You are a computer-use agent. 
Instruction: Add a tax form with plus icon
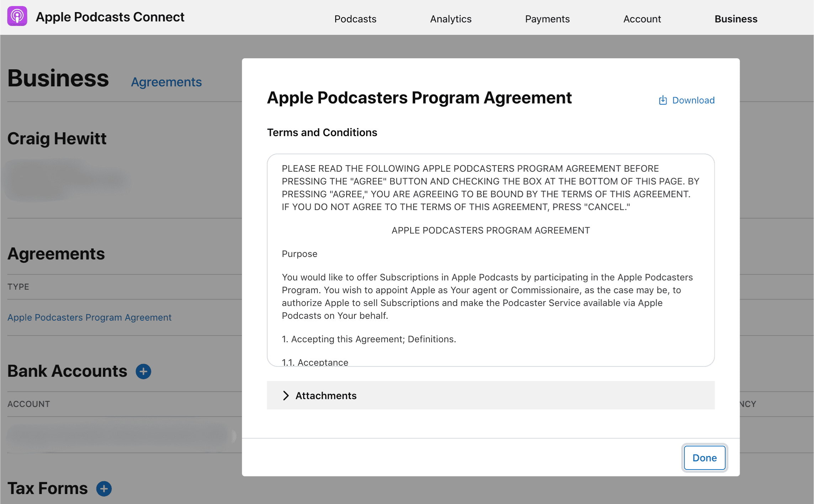104,489
